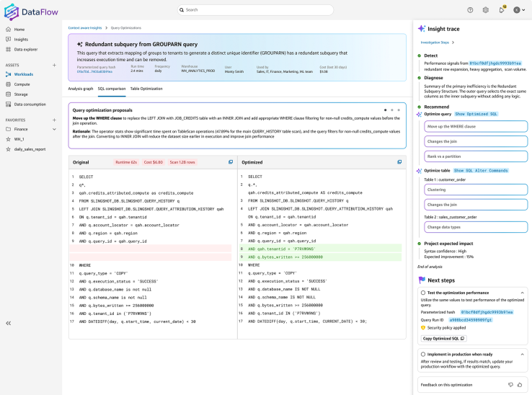
Task: Click the star icon next to WH_1
Action: pos(9,139)
